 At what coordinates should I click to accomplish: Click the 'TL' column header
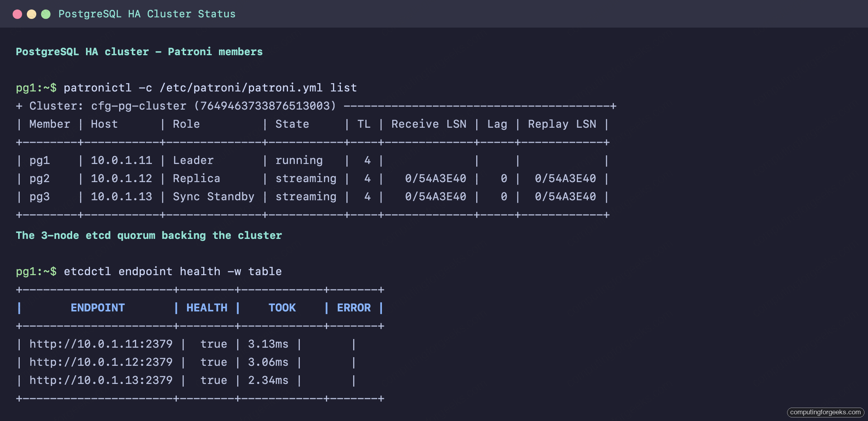click(364, 124)
